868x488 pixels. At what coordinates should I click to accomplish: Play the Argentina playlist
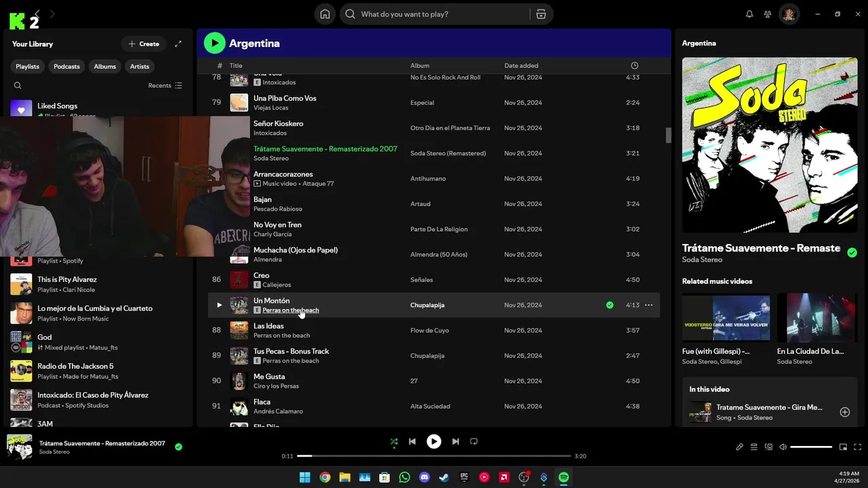(214, 43)
